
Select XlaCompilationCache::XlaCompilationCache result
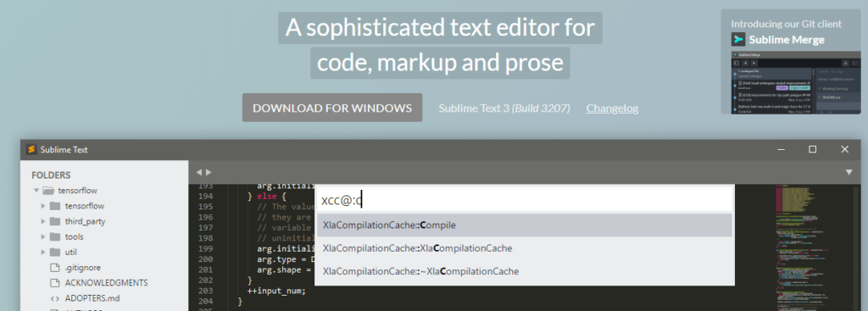tap(524, 248)
